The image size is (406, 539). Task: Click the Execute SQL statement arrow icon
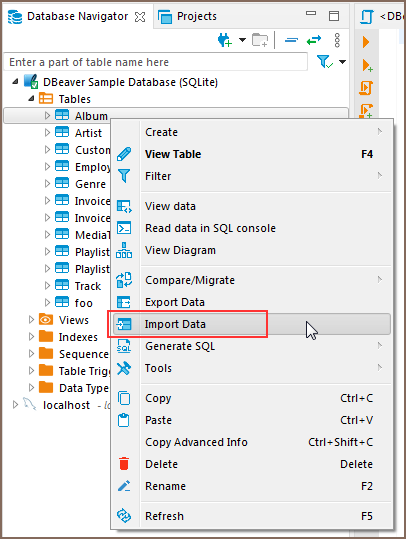point(366,42)
